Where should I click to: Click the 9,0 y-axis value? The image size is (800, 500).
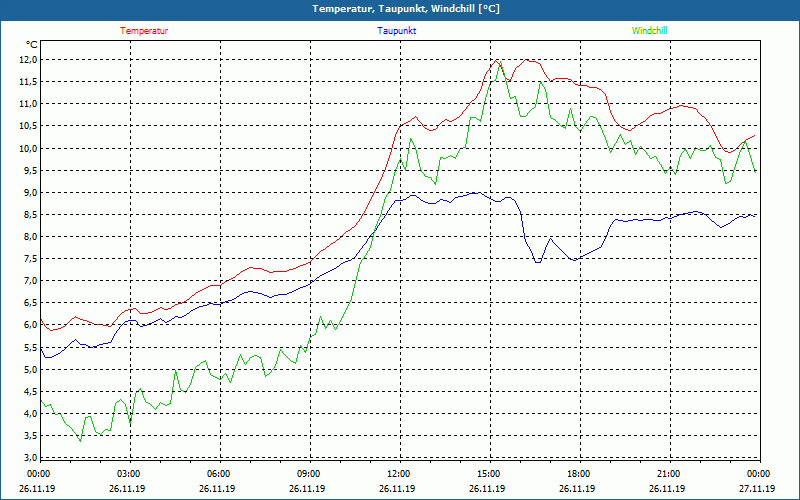[x=31, y=192]
